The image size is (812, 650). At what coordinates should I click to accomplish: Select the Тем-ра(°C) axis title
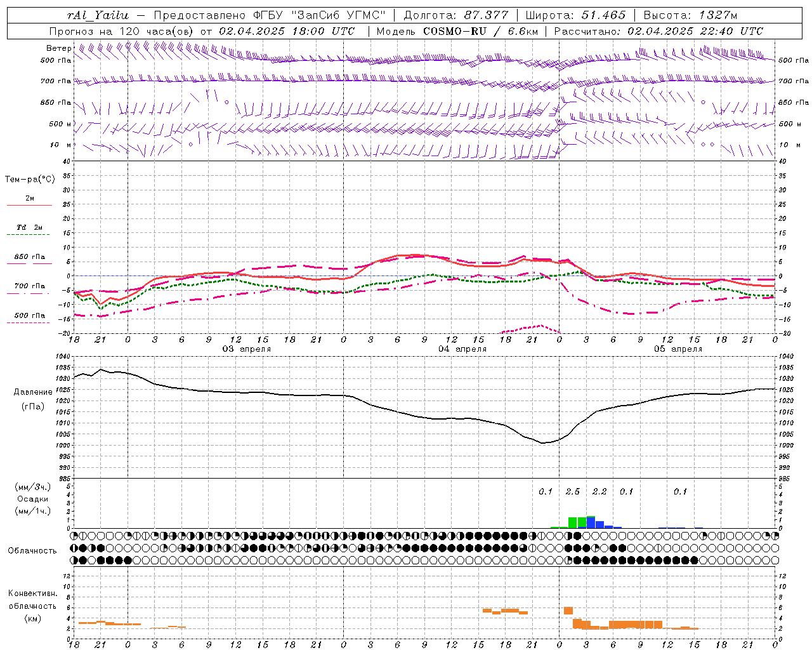[x=30, y=180]
